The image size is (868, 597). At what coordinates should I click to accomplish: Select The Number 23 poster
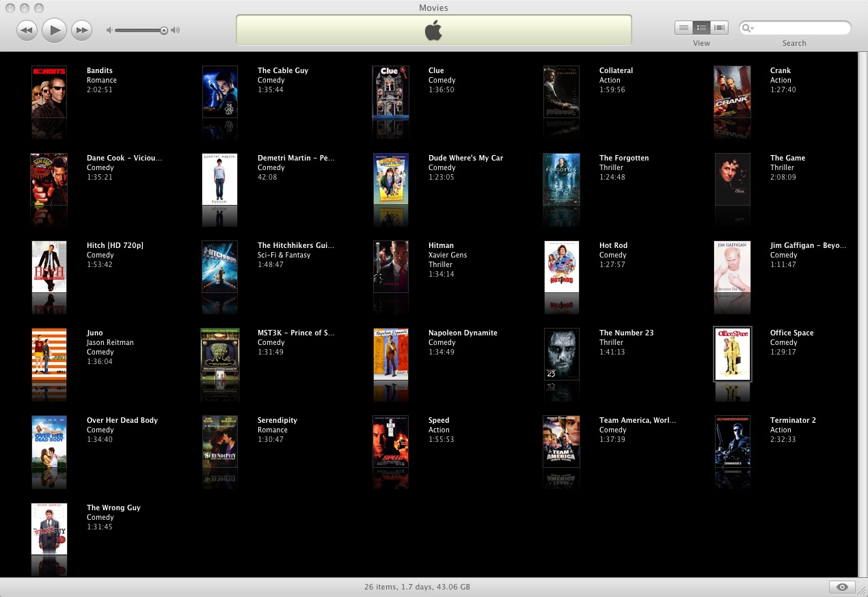(562, 355)
